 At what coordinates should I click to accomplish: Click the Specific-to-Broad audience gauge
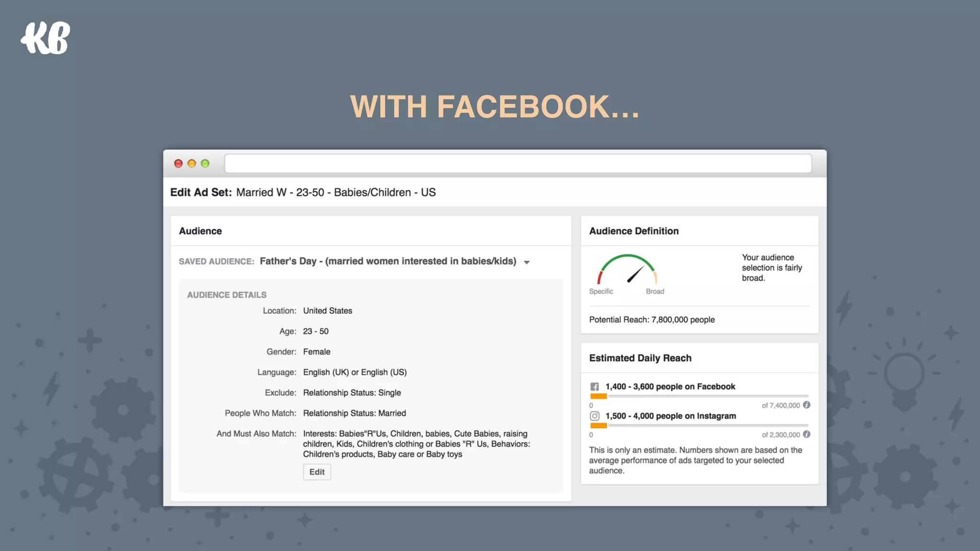click(x=627, y=269)
